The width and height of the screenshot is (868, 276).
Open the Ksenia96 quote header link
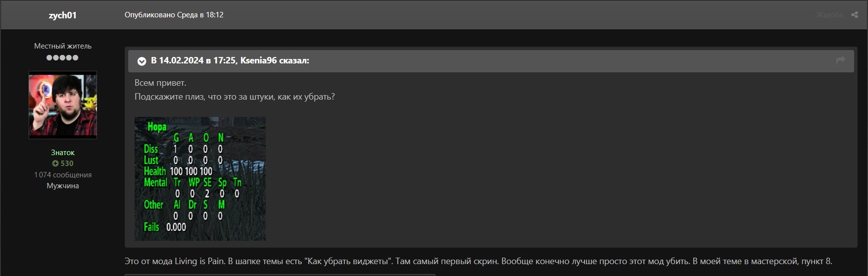[230, 60]
